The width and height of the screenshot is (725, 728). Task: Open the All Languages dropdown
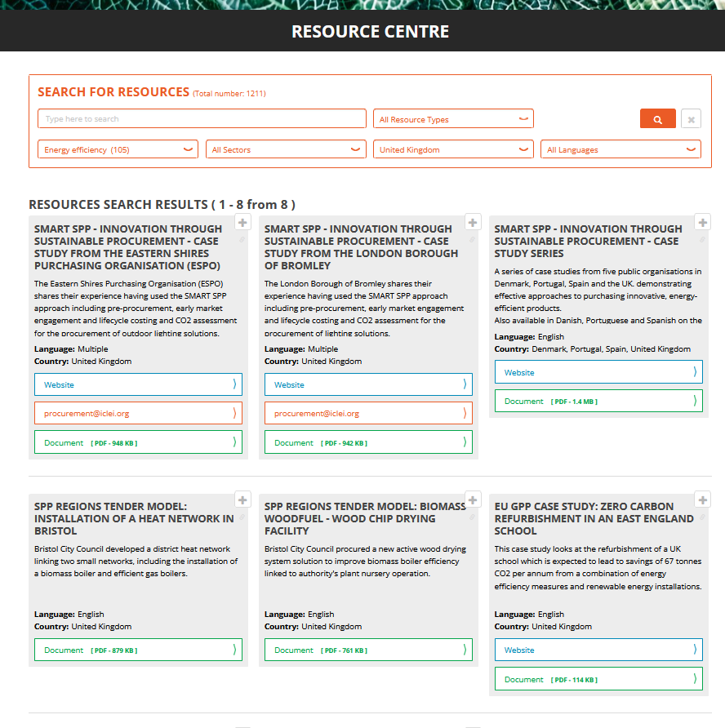coord(620,149)
